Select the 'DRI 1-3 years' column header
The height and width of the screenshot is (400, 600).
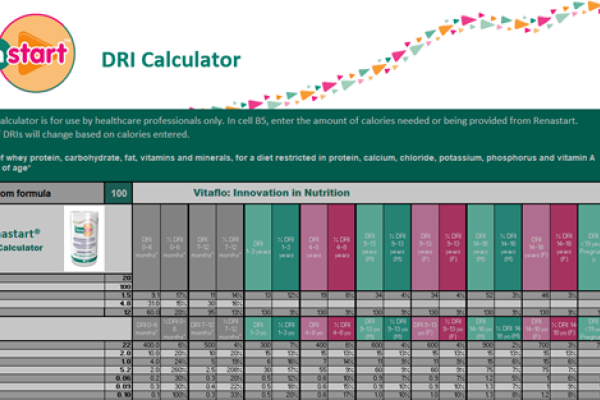tap(258, 247)
